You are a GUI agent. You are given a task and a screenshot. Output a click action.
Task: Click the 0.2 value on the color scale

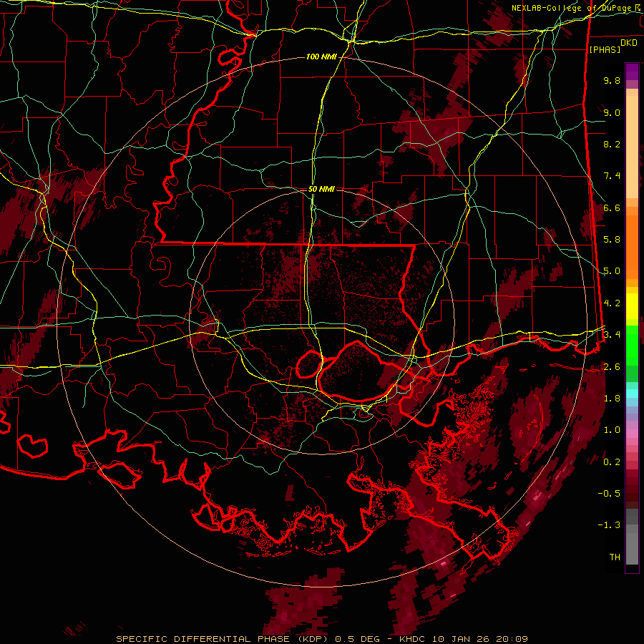click(x=612, y=462)
